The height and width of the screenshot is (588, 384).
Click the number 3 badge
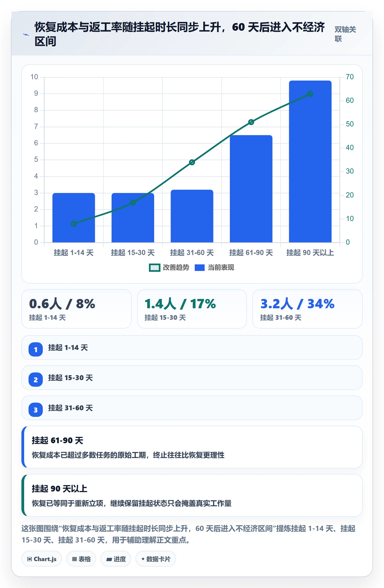[x=36, y=410]
